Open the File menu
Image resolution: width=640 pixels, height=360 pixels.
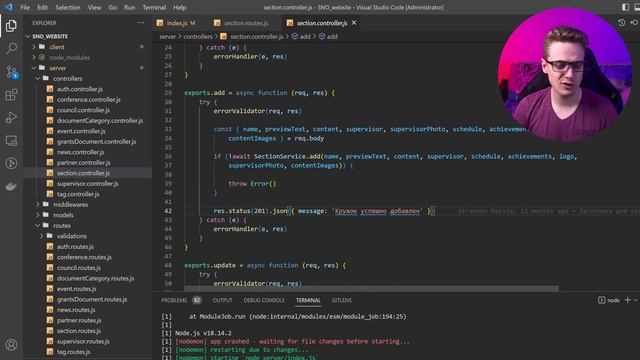(x=25, y=7)
